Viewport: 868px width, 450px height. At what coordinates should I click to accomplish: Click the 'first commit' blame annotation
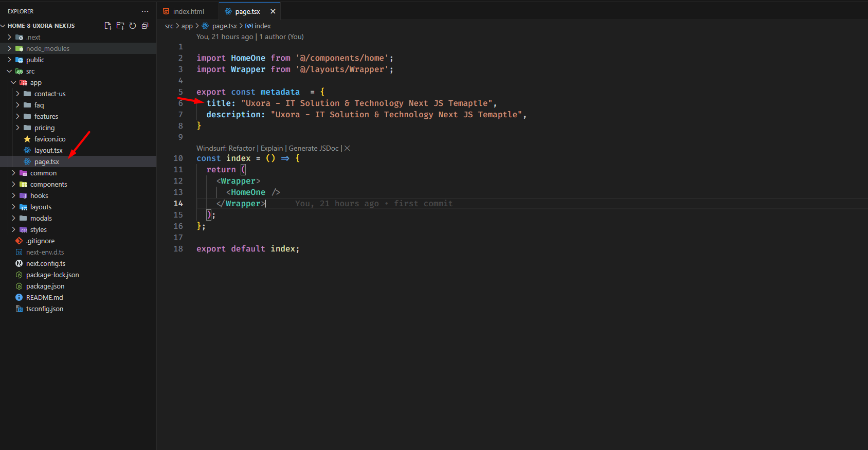pyautogui.click(x=423, y=204)
